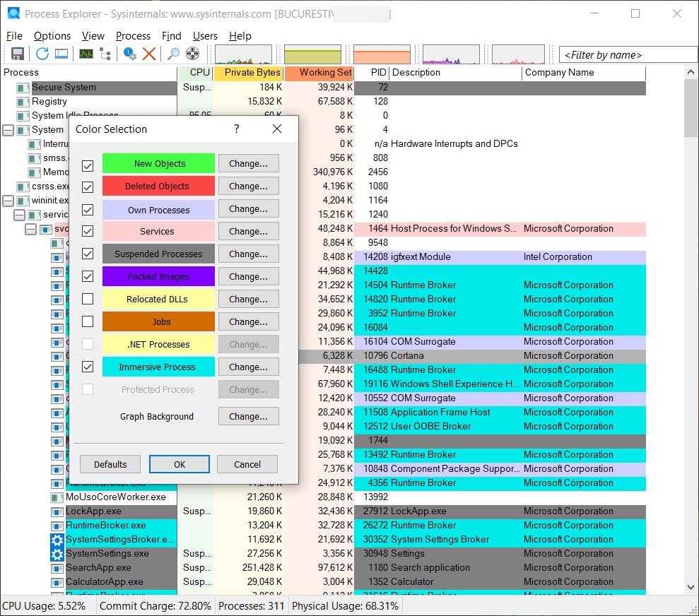Collapse the wininit.exe tree node
Screen dimensions: 699x616
click(x=8, y=201)
